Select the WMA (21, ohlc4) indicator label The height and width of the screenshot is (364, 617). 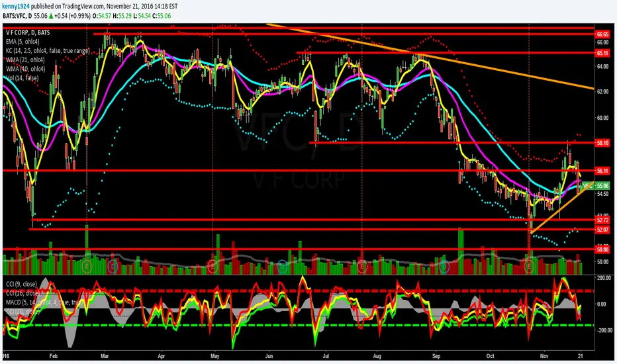[x=25, y=60]
